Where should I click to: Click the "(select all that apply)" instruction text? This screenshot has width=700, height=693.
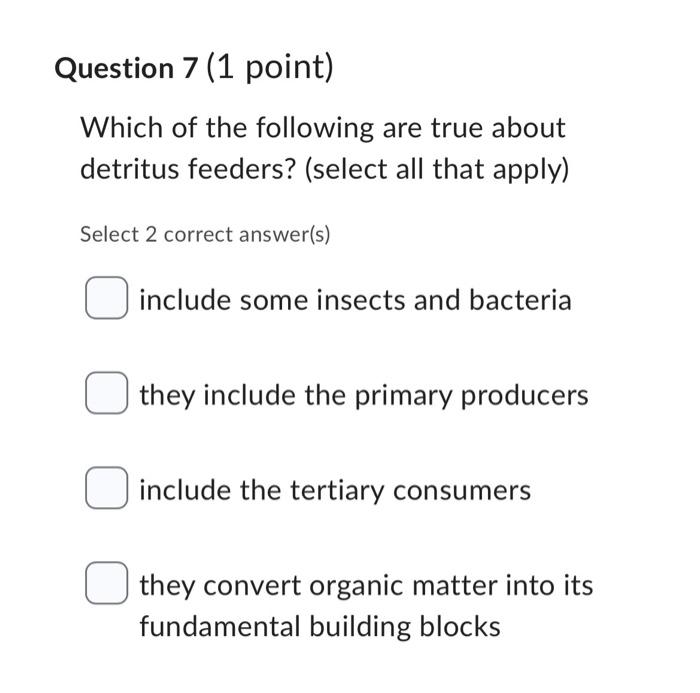(437, 170)
